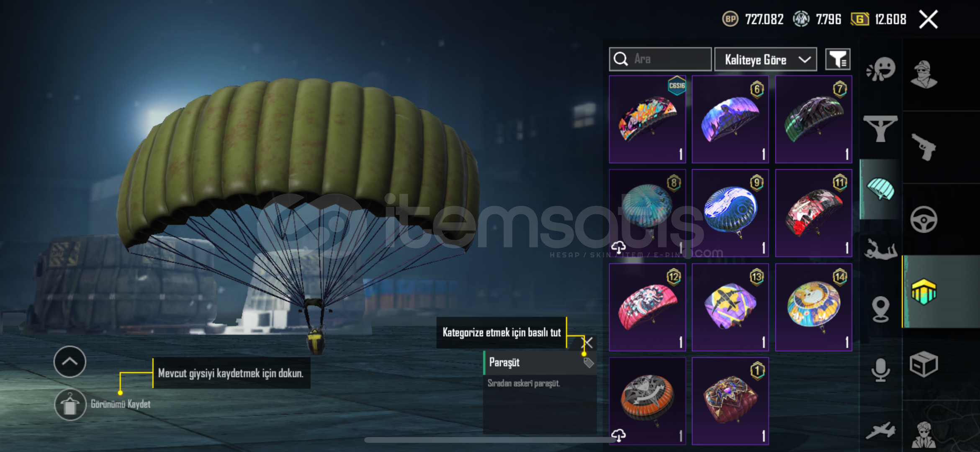Viewport: 980px width, 452px height.
Task: Click the filter funnel icon
Action: [838, 59]
